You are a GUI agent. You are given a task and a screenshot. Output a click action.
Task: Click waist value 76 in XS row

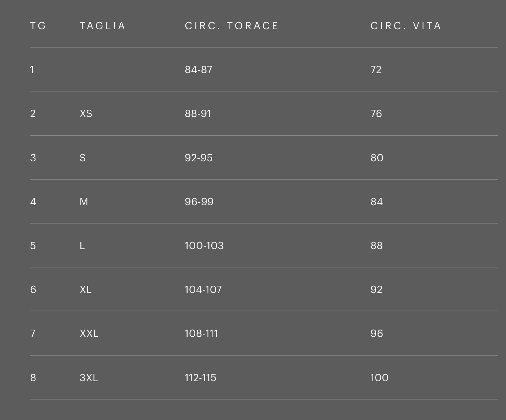(x=376, y=114)
